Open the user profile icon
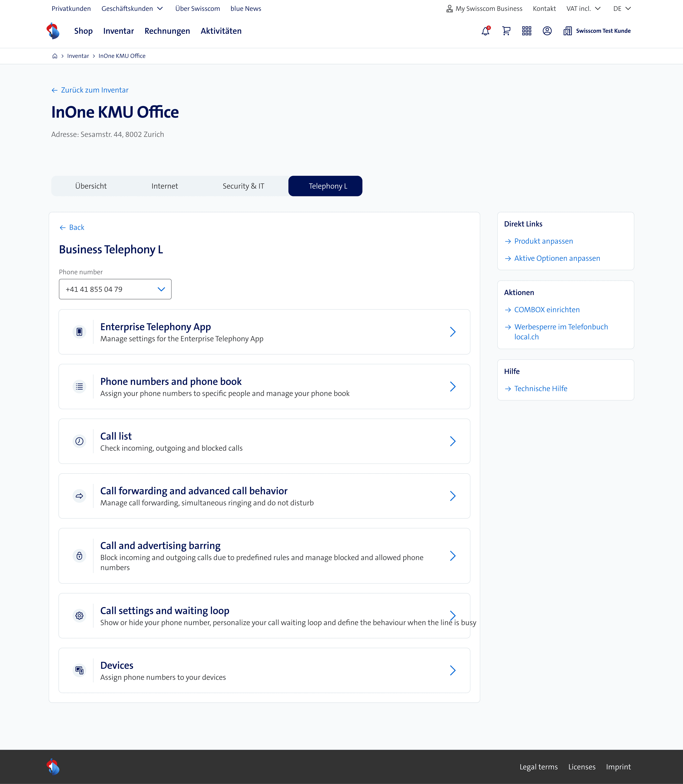The height and width of the screenshot is (784, 683). pyautogui.click(x=547, y=31)
